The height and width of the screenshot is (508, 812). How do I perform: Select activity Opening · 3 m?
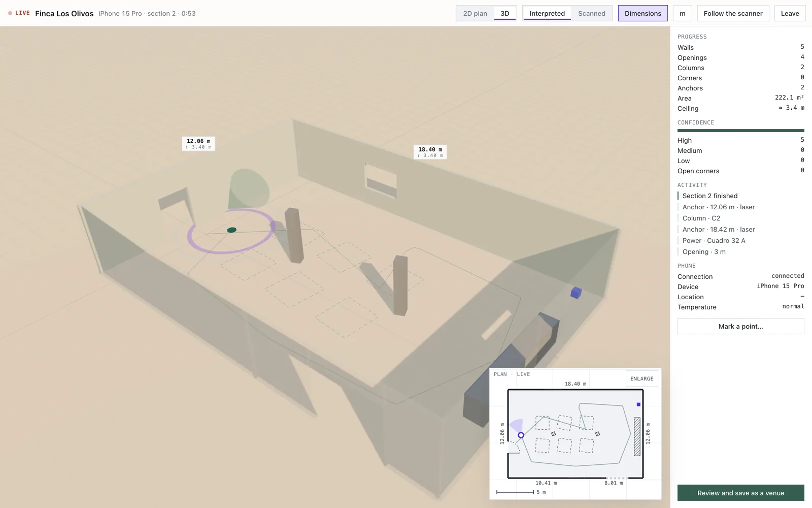(x=741, y=251)
